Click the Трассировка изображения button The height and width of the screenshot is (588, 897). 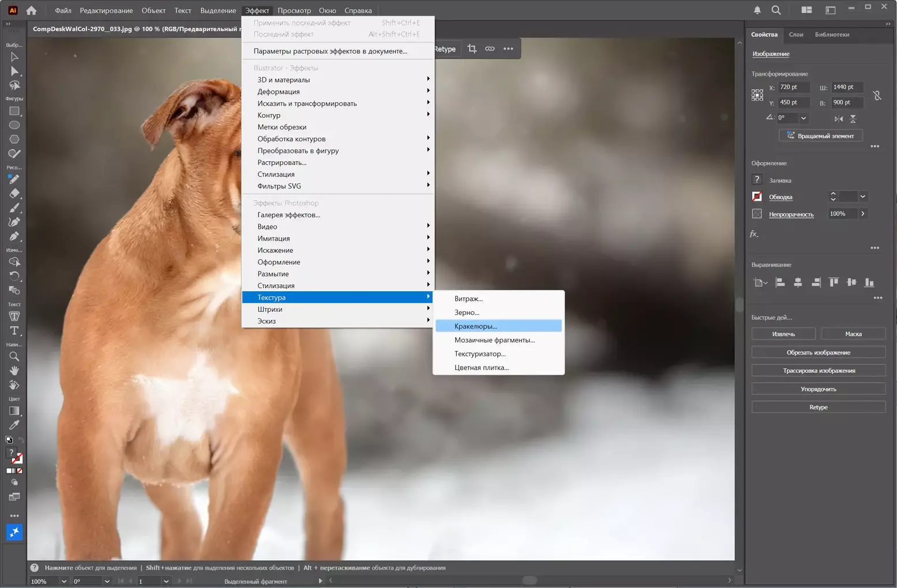tap(818, 371)
